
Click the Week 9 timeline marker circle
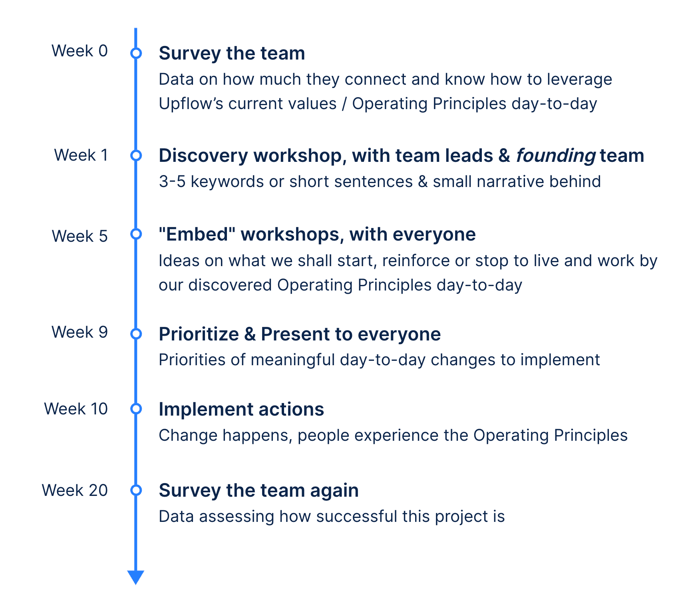pyautogui.click(x=136, y=333)
